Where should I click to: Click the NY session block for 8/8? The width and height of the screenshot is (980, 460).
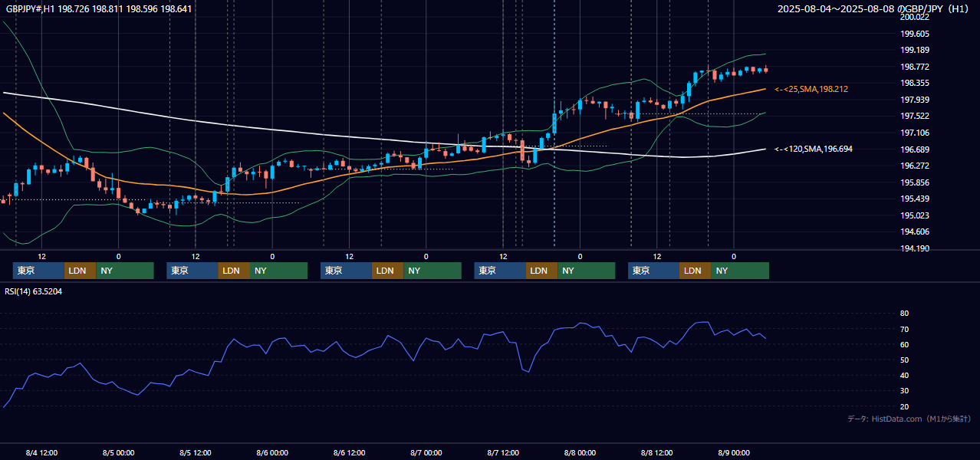click(740, 271)
